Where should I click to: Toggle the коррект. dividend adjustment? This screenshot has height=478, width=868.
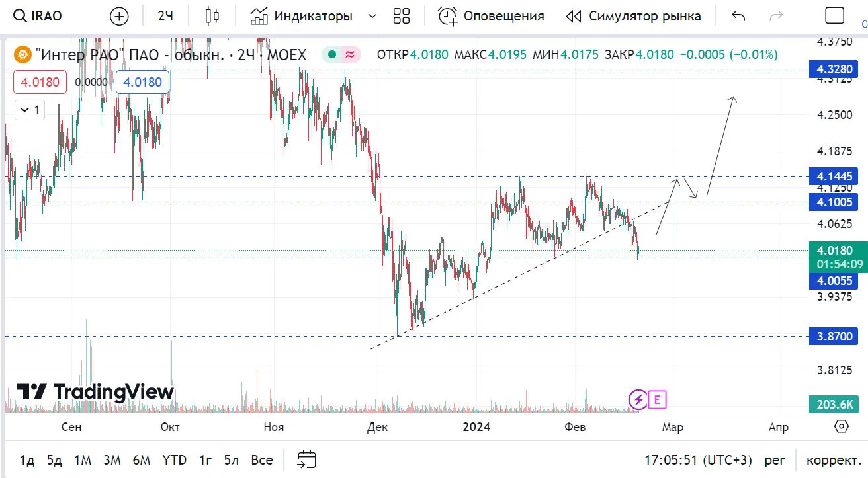(834, 460)
